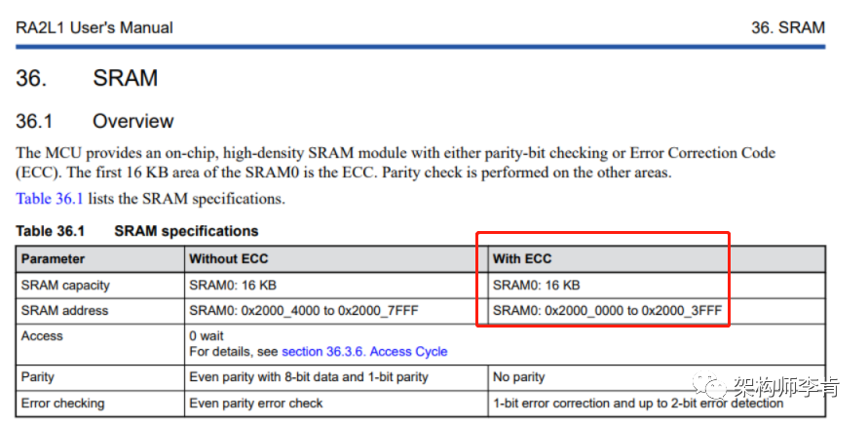The height and width of the screenshot is (425, 868).
Task: Select the Even parity error check cell
Action: pyautogui.click(x=255, y=403)
